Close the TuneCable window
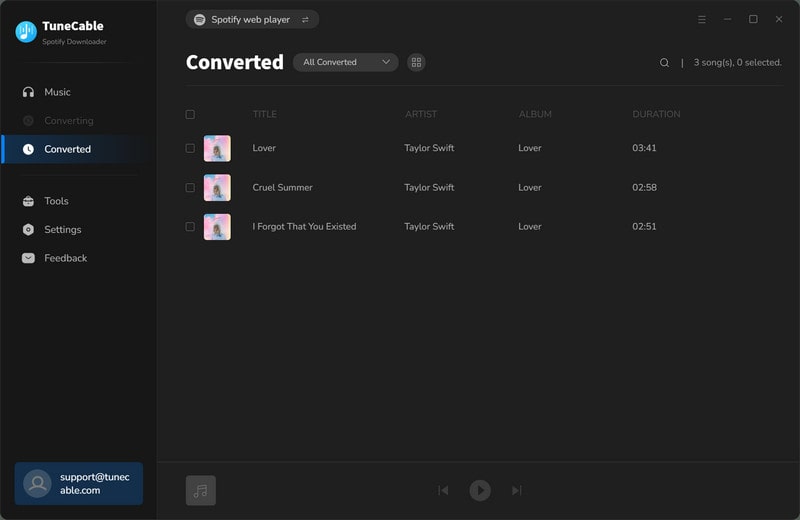This screenshot has width=800, height=520. click(x=779, y=19)
